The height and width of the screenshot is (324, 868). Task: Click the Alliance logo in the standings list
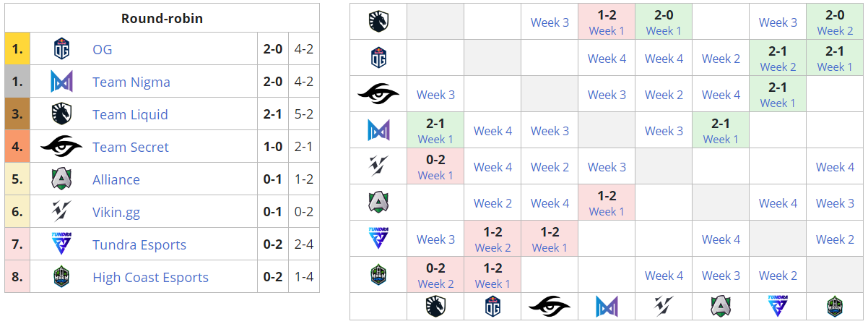click(x=61, y=179)
